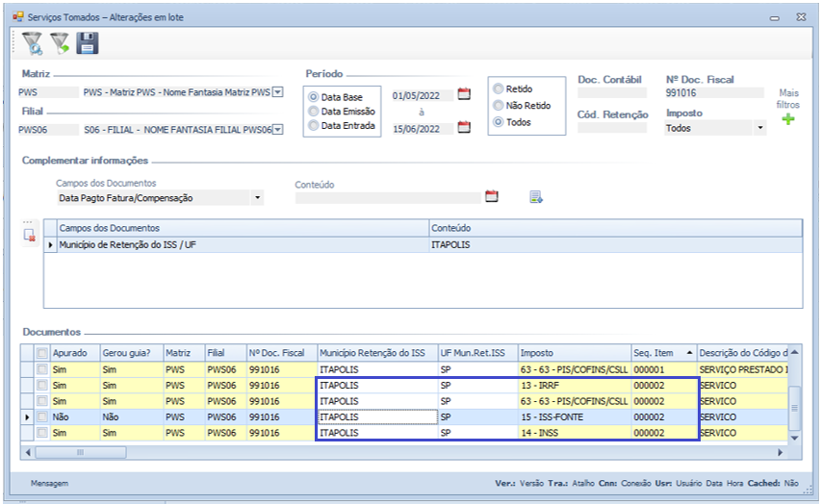Viewport: 821px width, 504px height.
Task: Click green plus Mais filtros icon
Action: pos(788,120)
